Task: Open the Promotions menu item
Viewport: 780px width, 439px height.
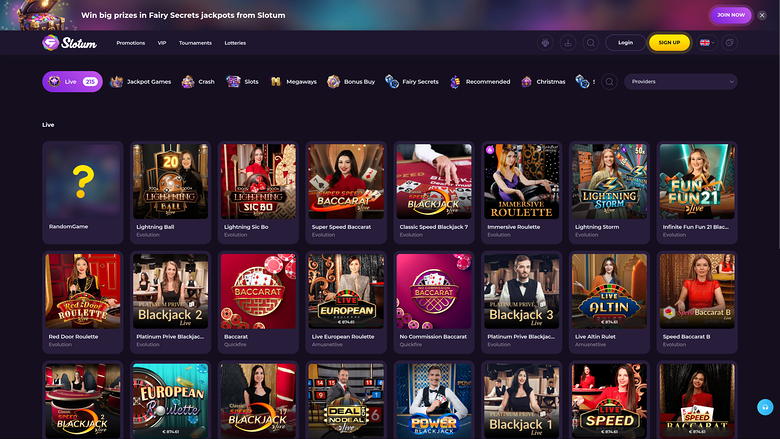Action: pos(131,43)
